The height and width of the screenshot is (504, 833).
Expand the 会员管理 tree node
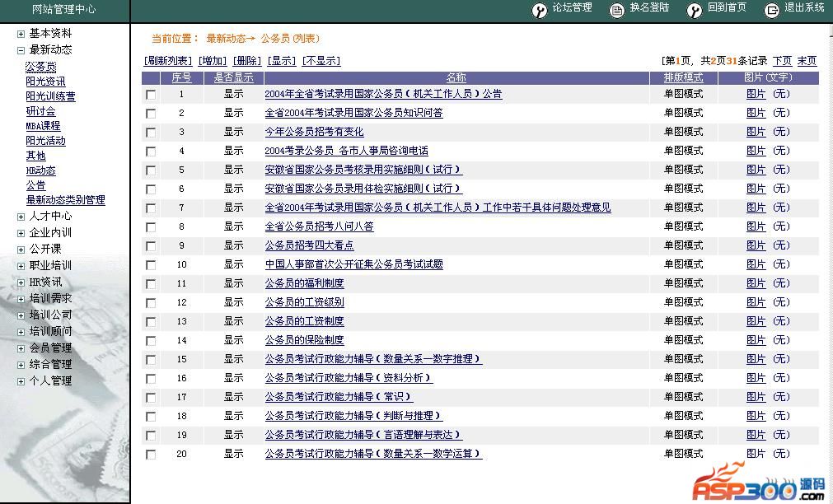[21, 348]
